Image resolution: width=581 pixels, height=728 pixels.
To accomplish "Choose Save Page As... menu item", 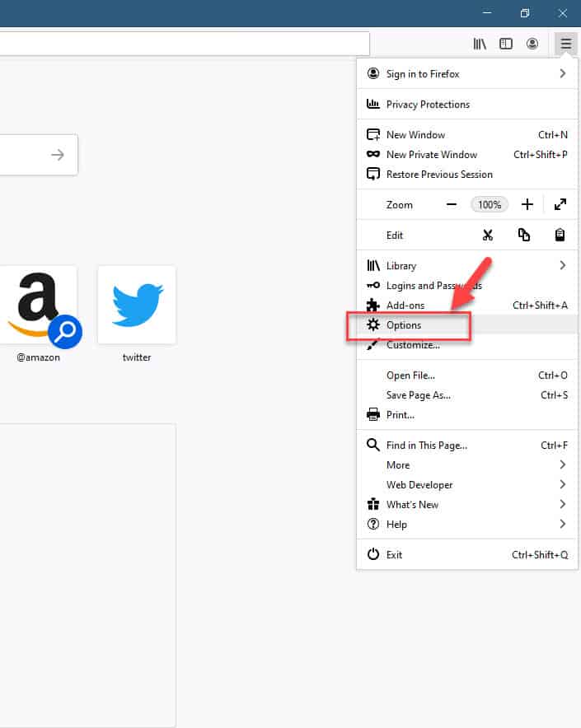I will (x=467, y=395).
